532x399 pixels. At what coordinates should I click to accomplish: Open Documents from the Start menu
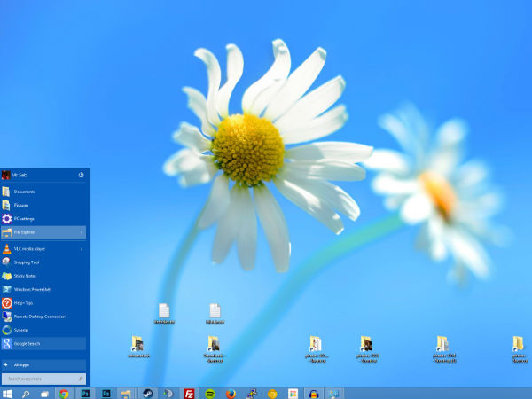click(x=24, y=192)
